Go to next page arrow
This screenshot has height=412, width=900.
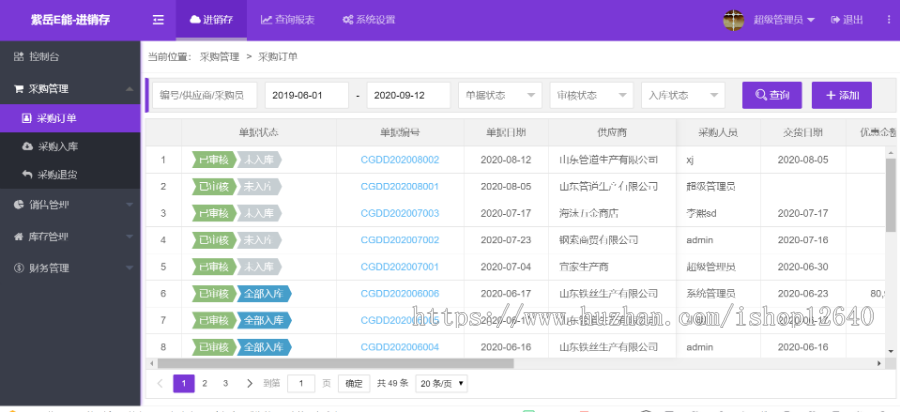point(249,383)
